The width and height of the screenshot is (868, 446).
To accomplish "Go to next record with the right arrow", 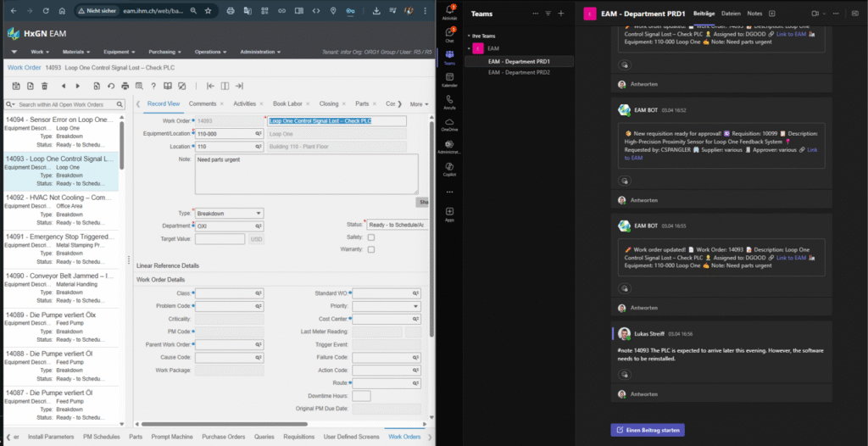I will 77,86.
